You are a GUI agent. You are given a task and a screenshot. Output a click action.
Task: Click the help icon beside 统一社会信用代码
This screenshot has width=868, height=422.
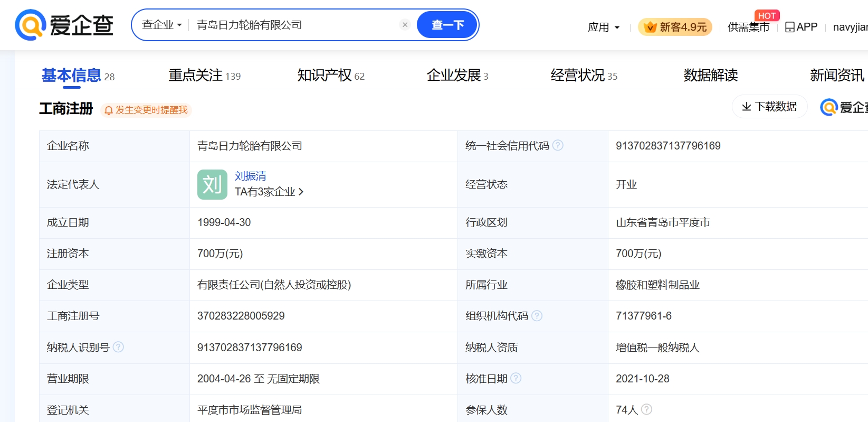pyautogui.click(x=558, y=145)
